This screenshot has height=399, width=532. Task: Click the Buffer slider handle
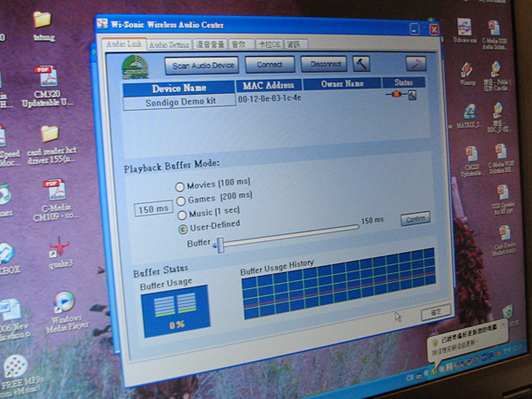coord(220,244)
